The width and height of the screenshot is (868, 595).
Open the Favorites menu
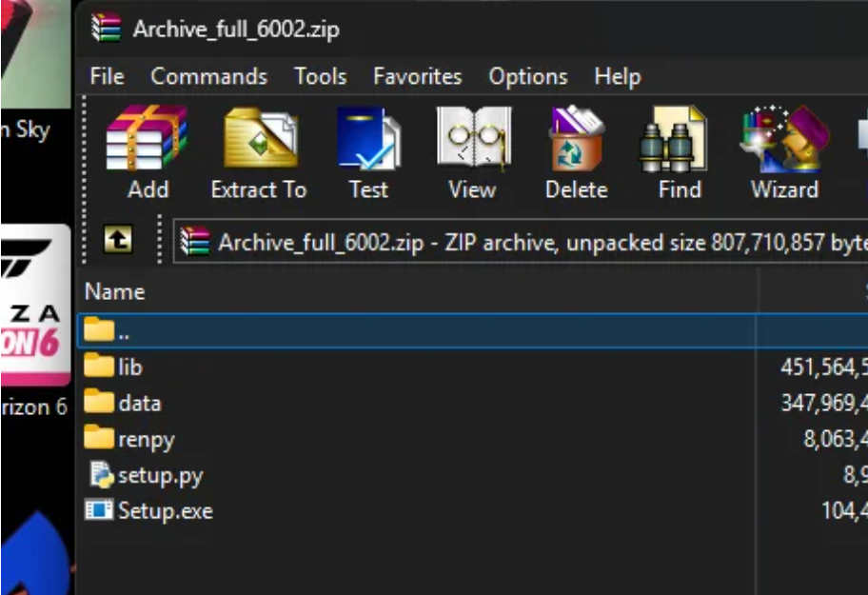[418, 76]
